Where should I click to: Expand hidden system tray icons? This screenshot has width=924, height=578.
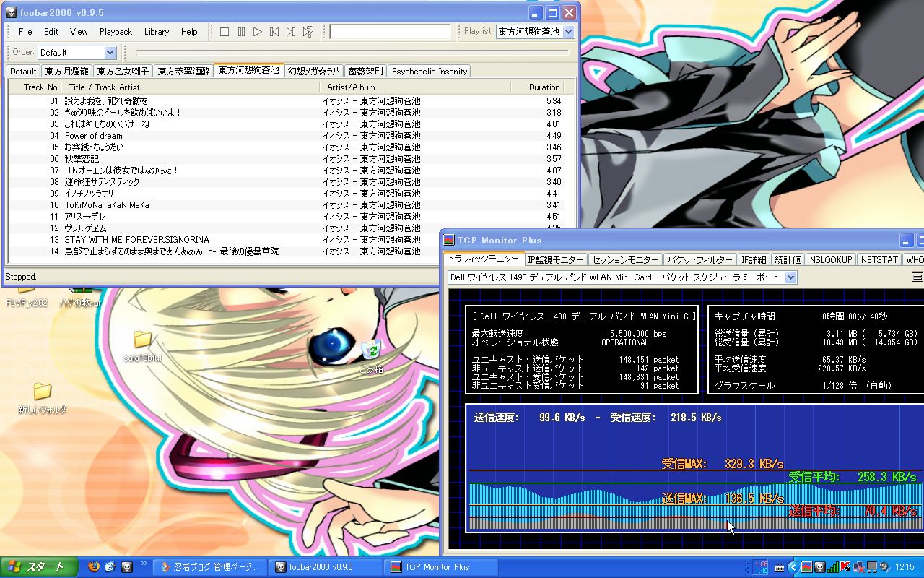[x=793, y=567]
